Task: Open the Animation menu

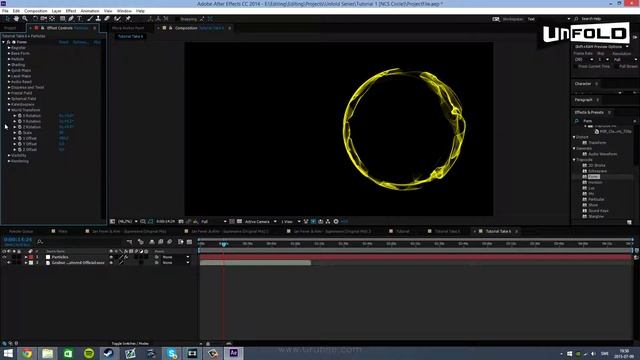Action: (90, 11)
